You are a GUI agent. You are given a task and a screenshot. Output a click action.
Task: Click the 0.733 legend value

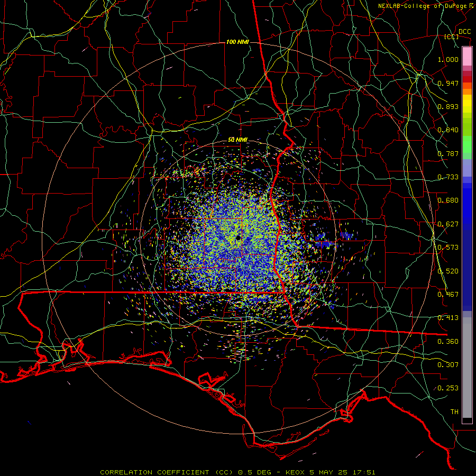(x=448, y=177)
